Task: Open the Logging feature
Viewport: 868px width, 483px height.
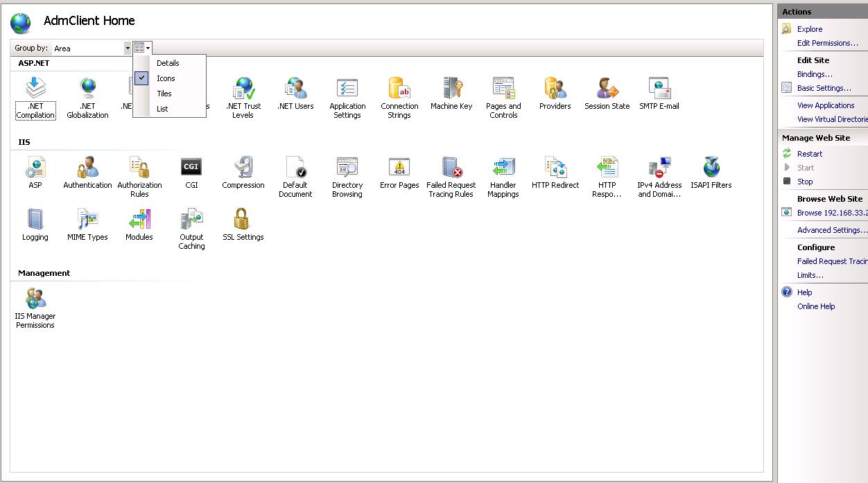Action: (35, 225)
